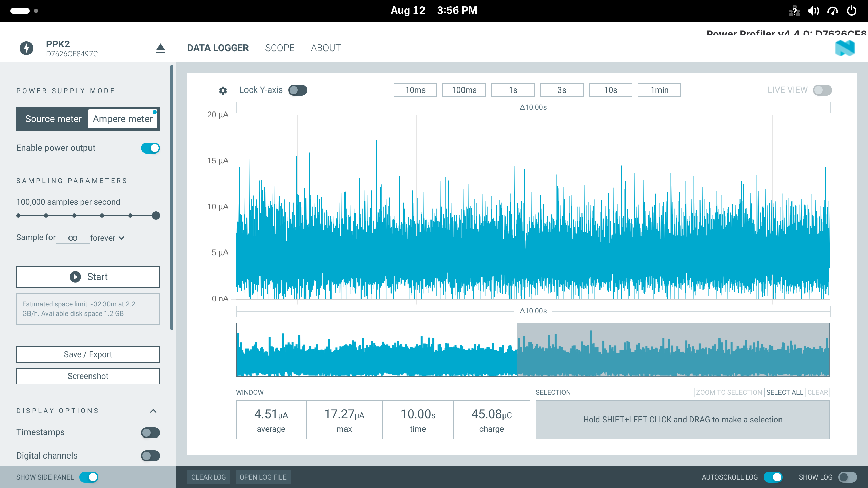
Task: Open the system volume icon
Action: (x=813, y=11)
